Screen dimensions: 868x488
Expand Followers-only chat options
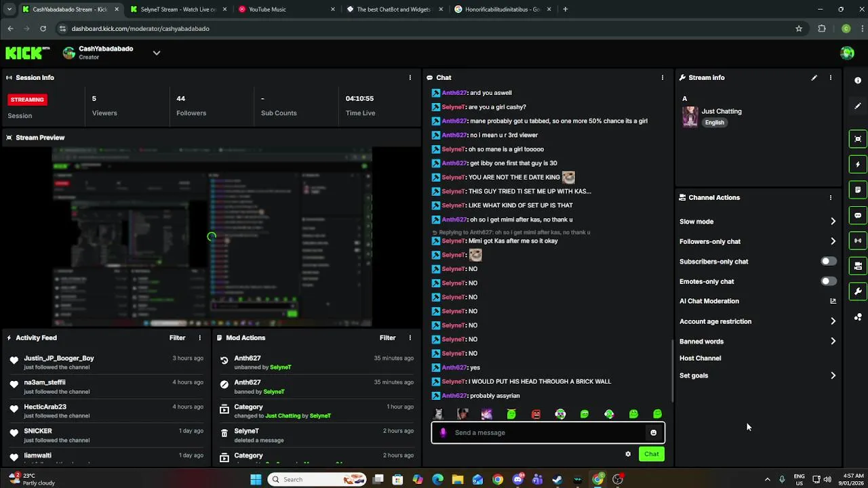click(833, 241)
